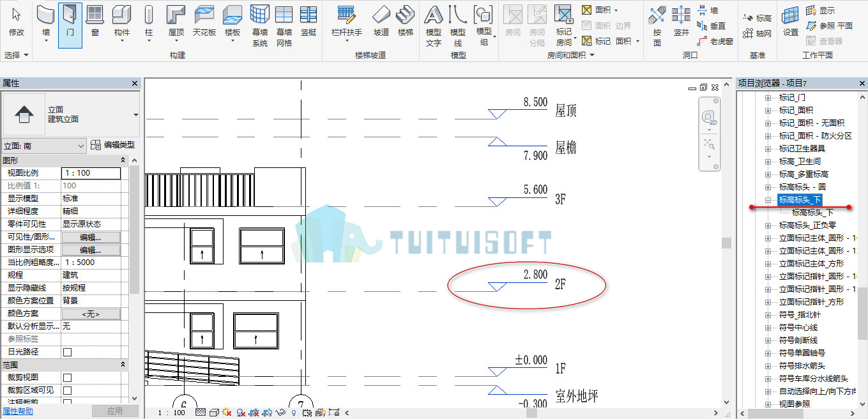The height and width of the screenshot is (419, 868).
Task: Enable the 日光路径 checkbox
Action: click(x=67, y=352)
